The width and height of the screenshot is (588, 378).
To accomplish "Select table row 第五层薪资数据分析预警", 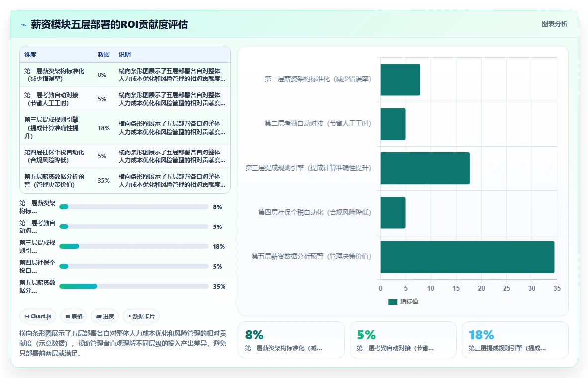I will [x=125, y=180].
